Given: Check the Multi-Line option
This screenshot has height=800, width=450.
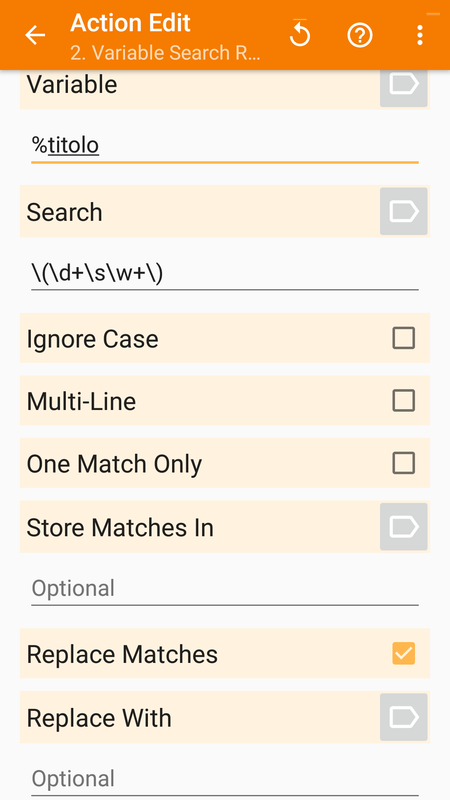Looking at the screenshot, I should tap(404, 401).
